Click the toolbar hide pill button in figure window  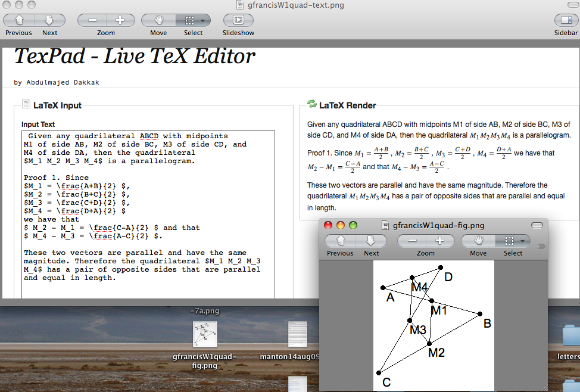537,225
